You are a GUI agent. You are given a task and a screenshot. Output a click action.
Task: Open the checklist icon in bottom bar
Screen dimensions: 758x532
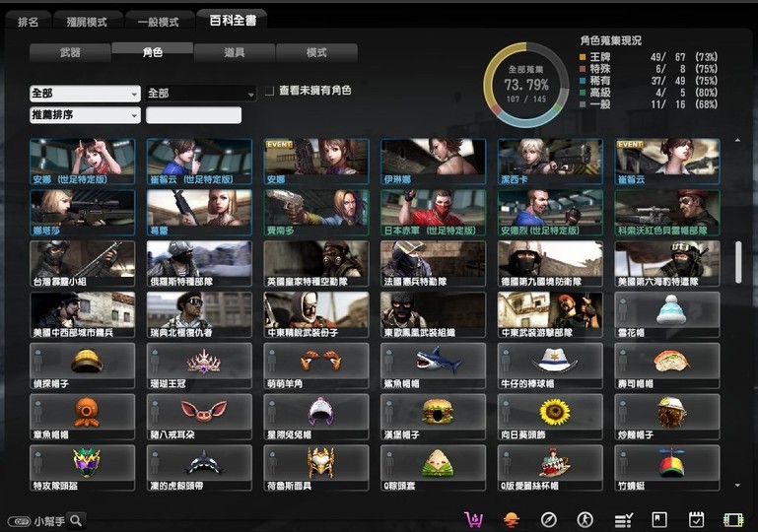[623, 519]
